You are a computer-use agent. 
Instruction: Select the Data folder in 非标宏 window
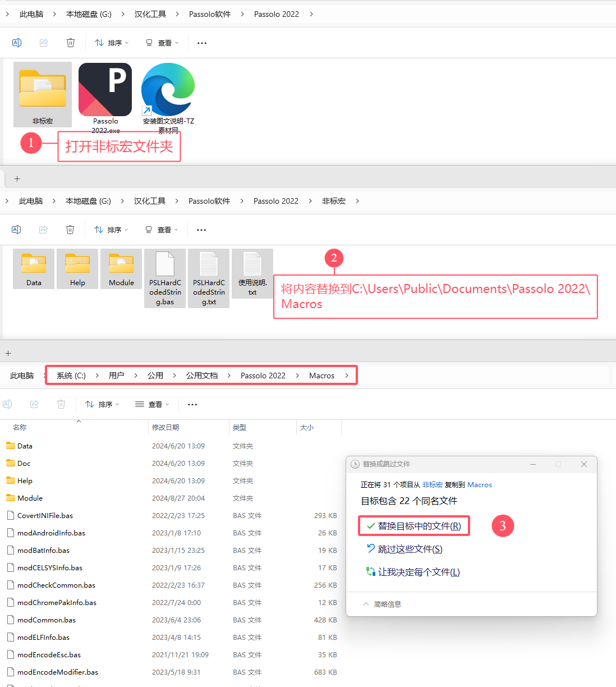34,269
